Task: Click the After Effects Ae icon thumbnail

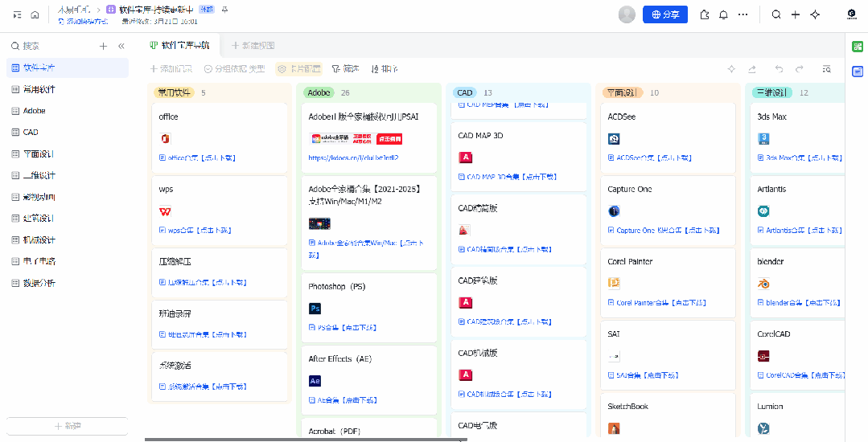Action: coord(315,381)
